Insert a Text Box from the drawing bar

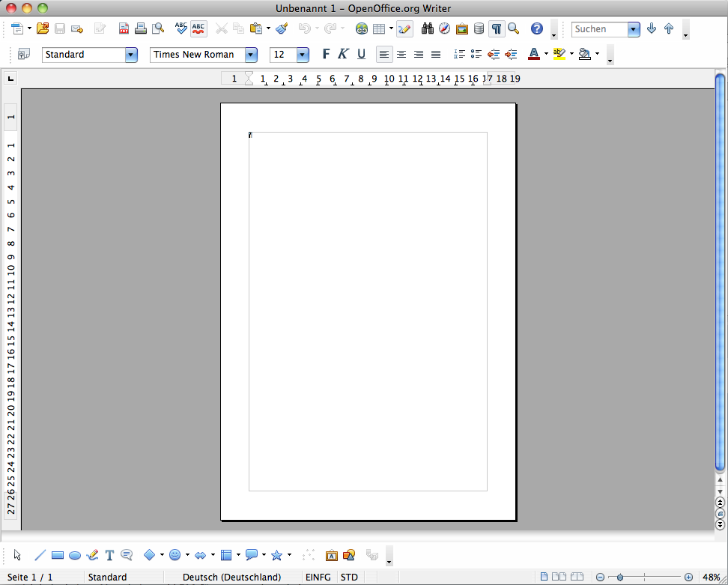[109, 555]
